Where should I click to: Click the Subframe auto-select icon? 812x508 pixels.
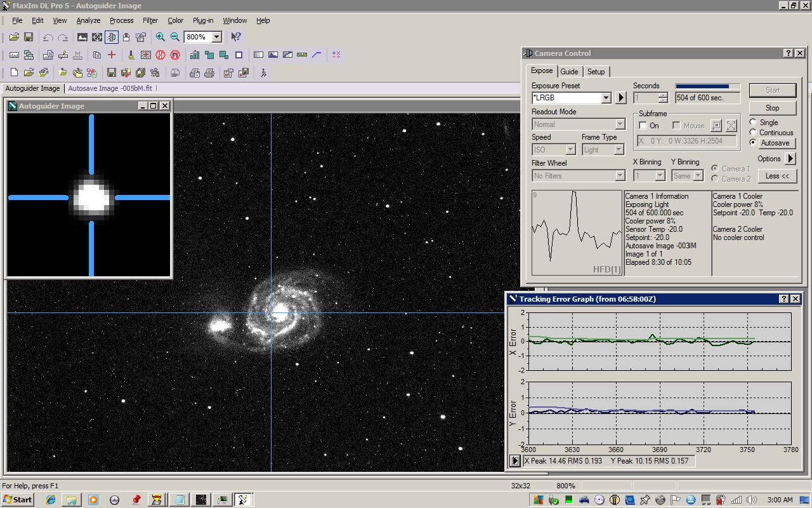pos(716,126)
